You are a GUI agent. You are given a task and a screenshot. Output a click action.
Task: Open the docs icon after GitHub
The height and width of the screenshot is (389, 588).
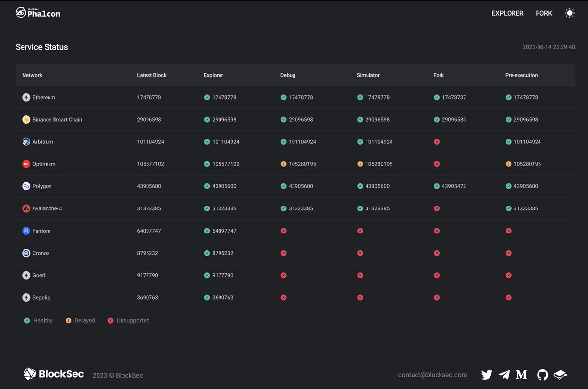point(560,375)
